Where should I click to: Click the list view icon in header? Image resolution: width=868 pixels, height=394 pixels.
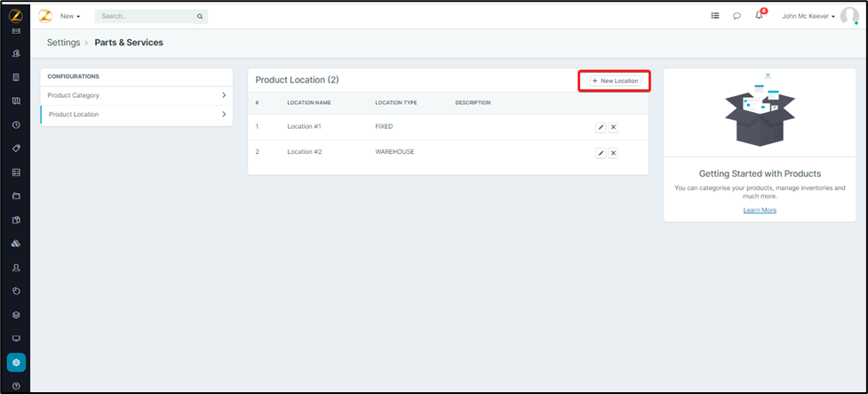715,16
